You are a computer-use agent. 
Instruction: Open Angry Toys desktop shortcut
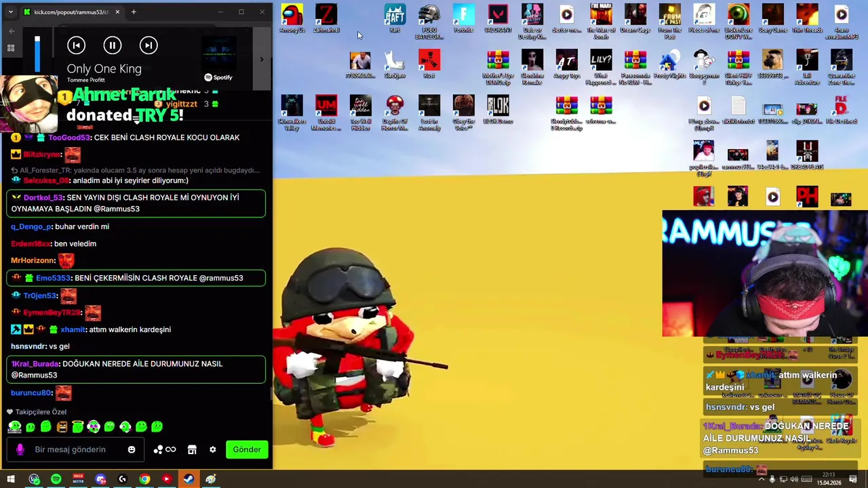point(566,64)
